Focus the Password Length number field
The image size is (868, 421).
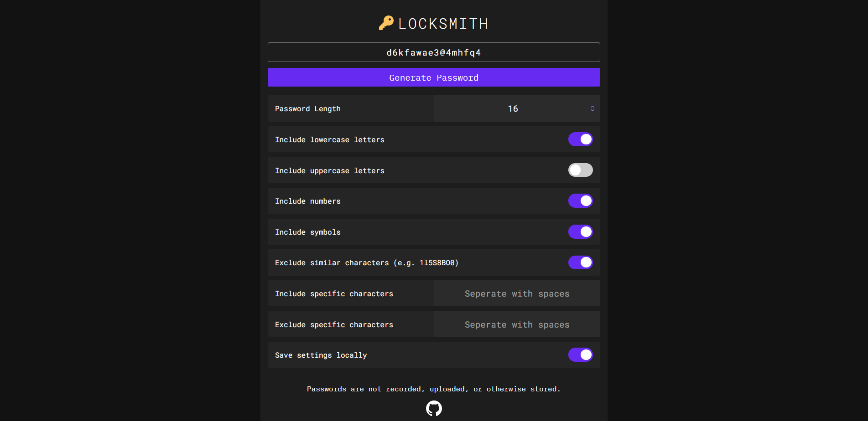pos(512,109)
